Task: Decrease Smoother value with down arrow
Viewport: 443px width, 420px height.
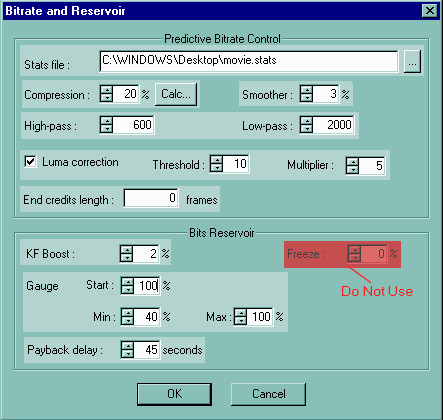Action: (306, 98)
